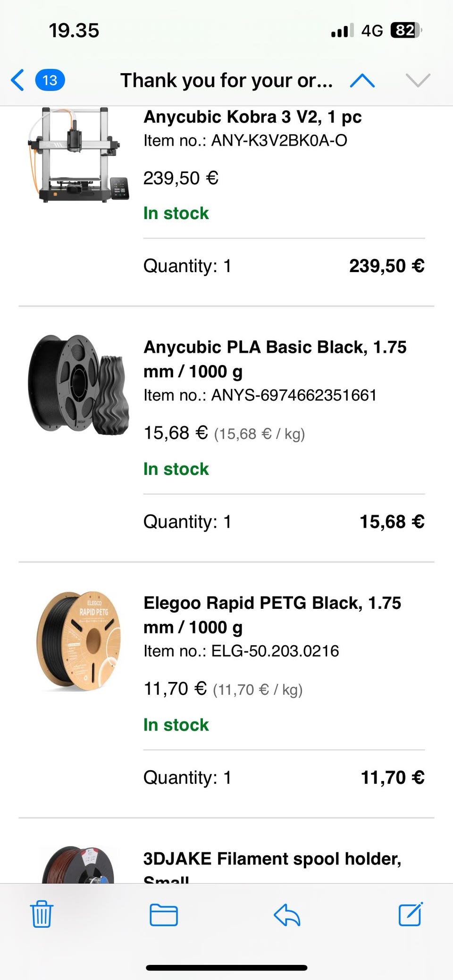This screenshot has height=980, width=453.
Task: Tap the email subject title in header
Action: point(226,81)
